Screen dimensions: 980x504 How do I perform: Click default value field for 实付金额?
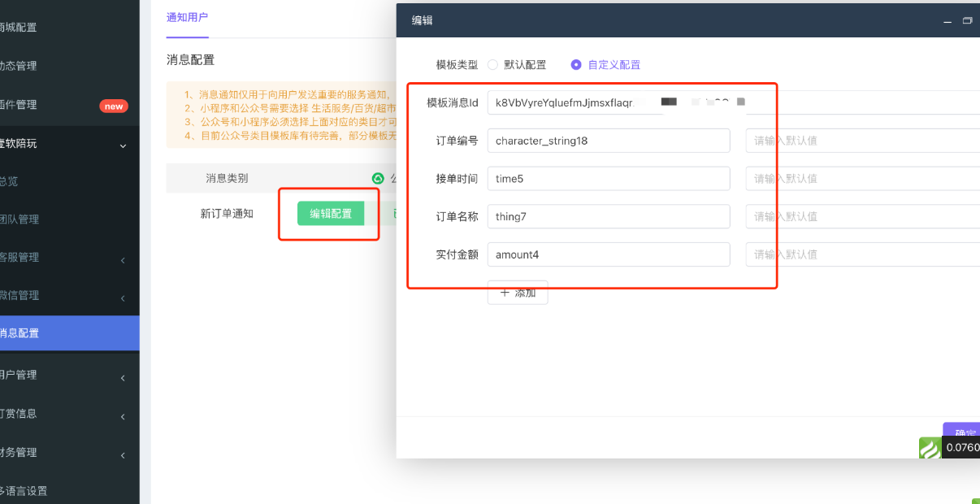863,254
